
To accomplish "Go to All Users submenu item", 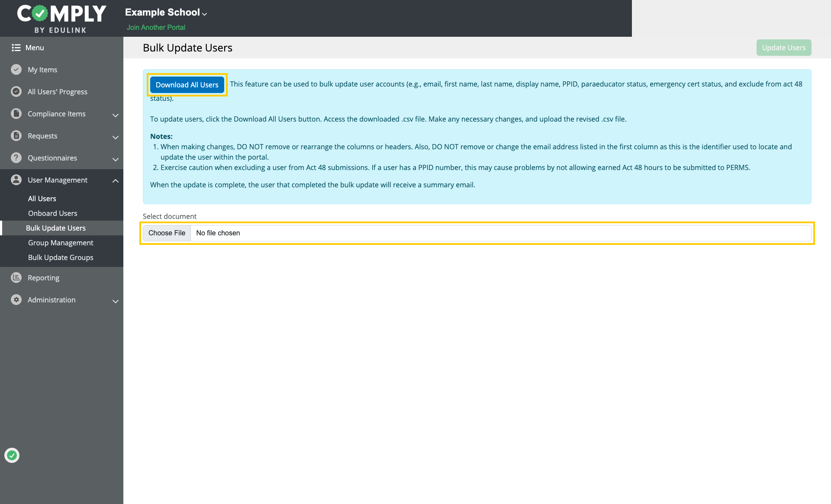I will [x=42, y=199].
